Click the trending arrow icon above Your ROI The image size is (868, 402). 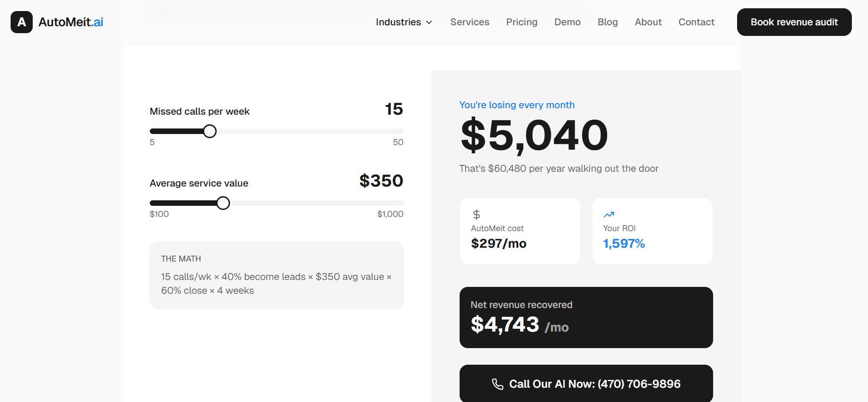point(609,215)
